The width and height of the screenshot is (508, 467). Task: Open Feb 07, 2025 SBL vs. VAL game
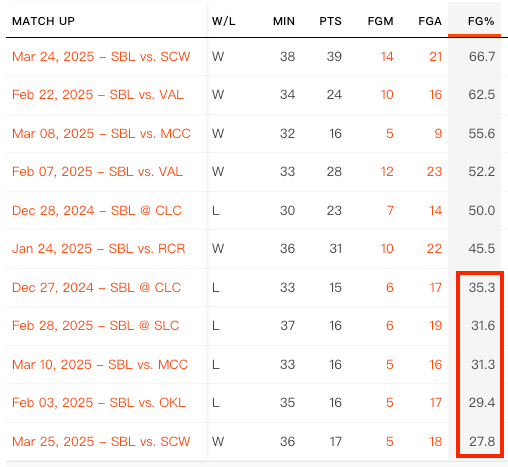pos(97,172)
